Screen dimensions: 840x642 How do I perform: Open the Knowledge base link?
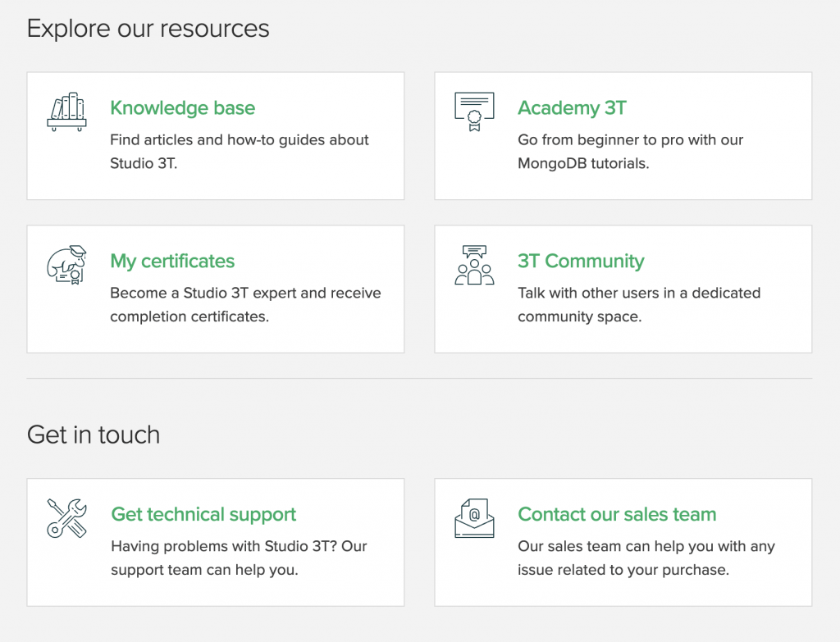click(183, 107)
